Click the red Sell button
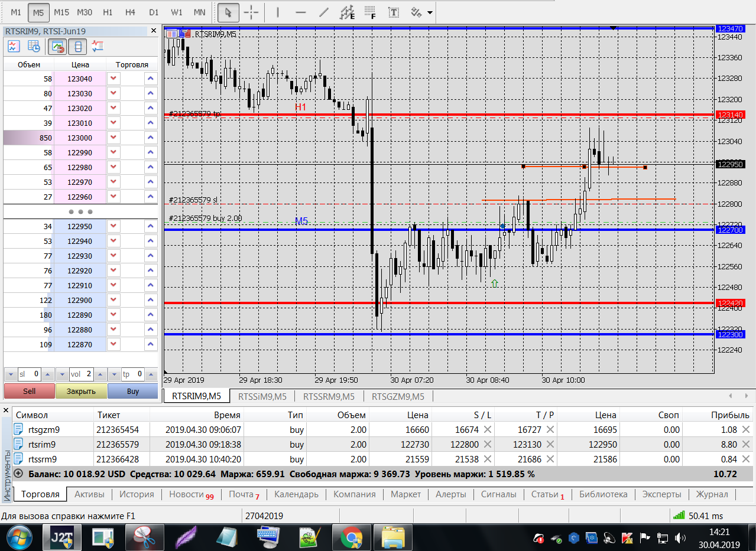The image size is (756, 551). (30, 391)
